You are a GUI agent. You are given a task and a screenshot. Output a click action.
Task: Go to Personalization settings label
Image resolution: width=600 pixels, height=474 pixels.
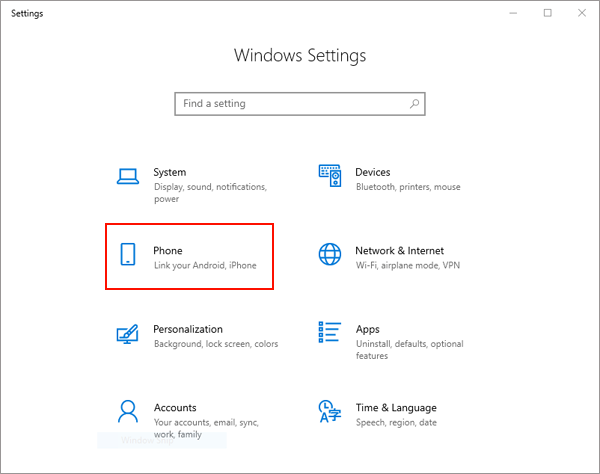187,329
